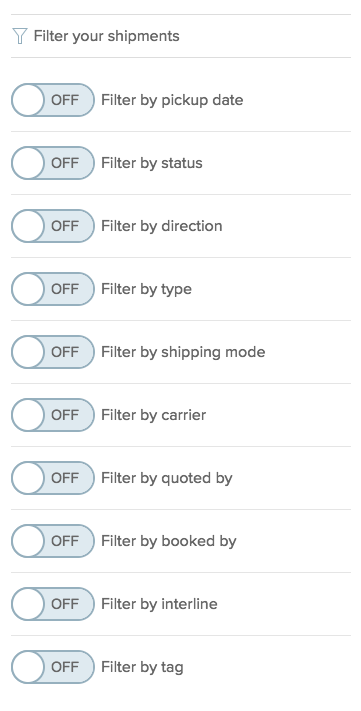Screen dimensions: 361x711
Task: Click the funnel filter icon
Action: (20, 36)
